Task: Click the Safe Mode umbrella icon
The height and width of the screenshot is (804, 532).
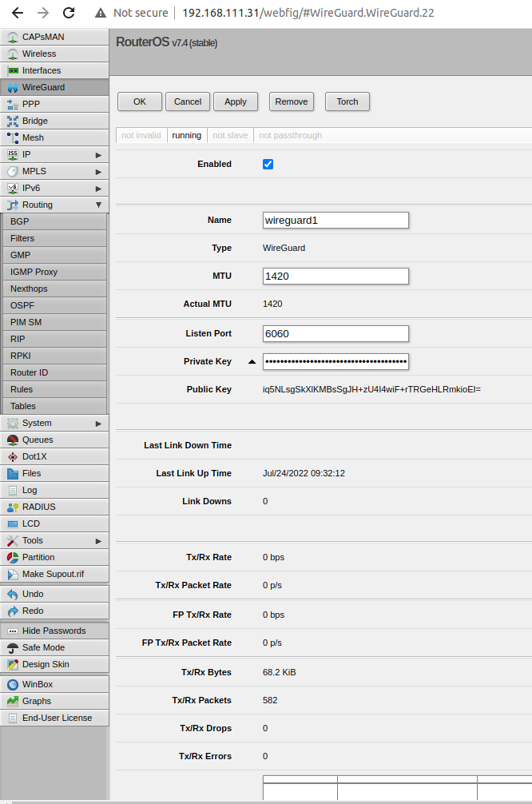Action: [x=12, y=648]
